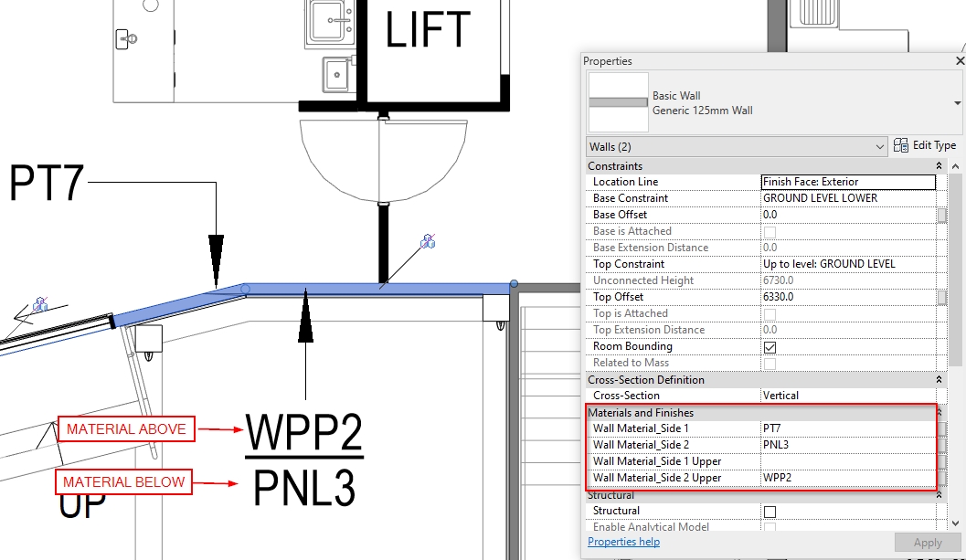966x560 pixels.
Task: Toggle the Room Bounding checkbox
Action: [x=770, y=347]
